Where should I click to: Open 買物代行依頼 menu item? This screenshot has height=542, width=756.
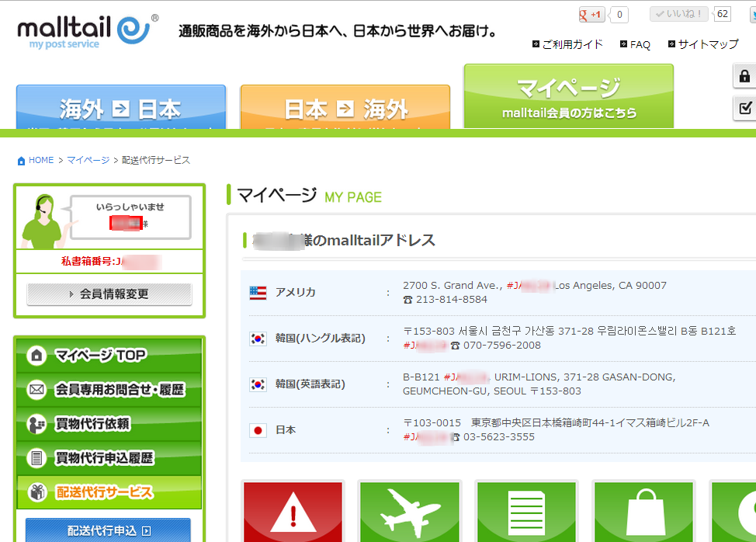[109, 423]
